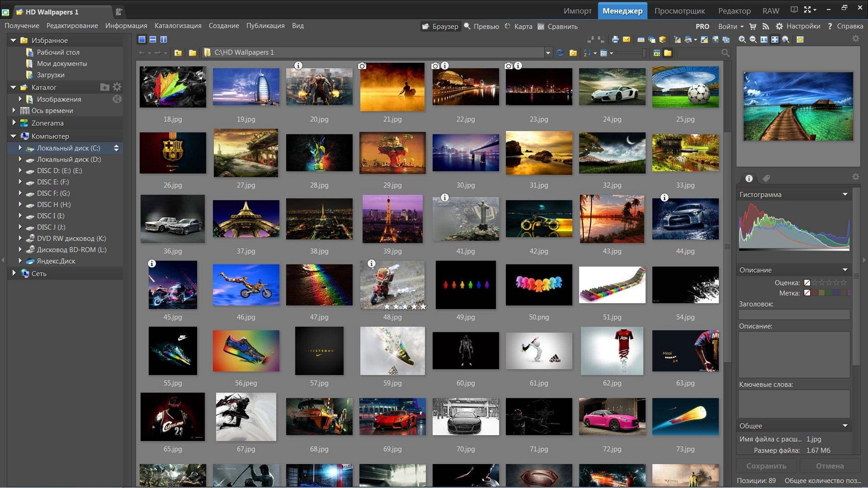Select Яндекс.Диск in the tree
The image size is (868, 488).
tap(56, 261)
